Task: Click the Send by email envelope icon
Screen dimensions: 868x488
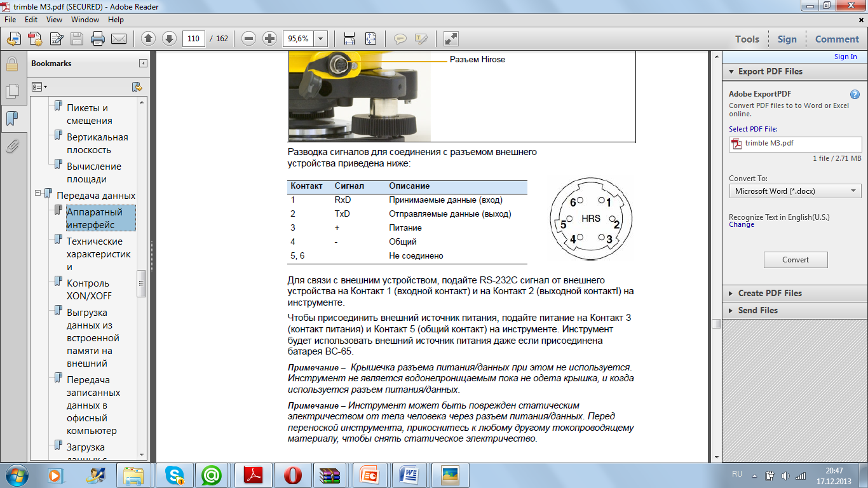Action: pos(119,39)
